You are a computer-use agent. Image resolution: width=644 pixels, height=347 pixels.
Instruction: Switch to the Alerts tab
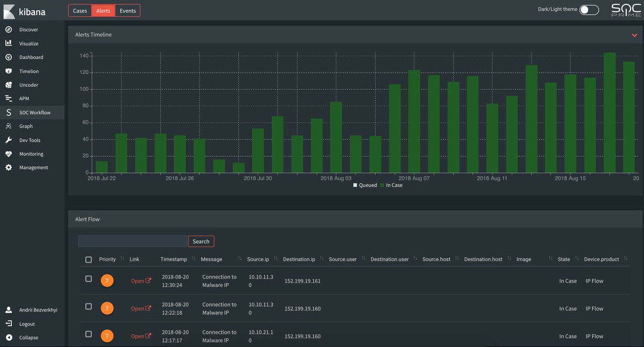[x=103, y=11]
